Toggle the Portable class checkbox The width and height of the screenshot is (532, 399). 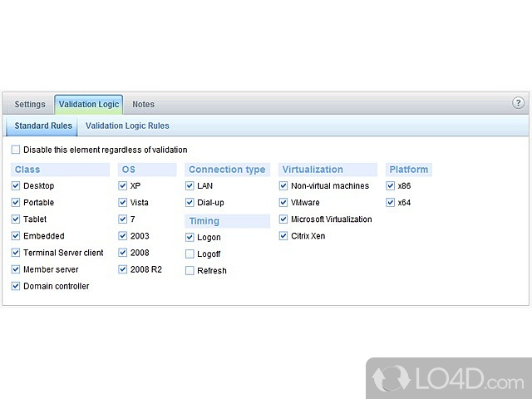coord(16,203)
